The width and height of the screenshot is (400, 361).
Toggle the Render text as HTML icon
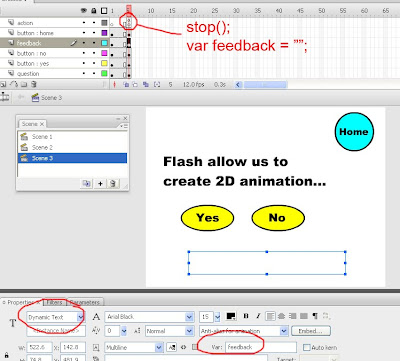tap(183, 347)
